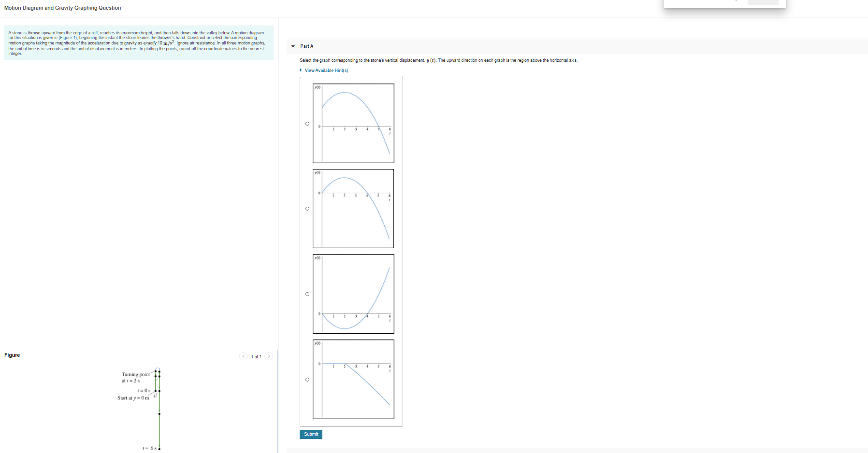Click the previous-figure arrow icon
868x453 pixels.
(x=243, y=356)
